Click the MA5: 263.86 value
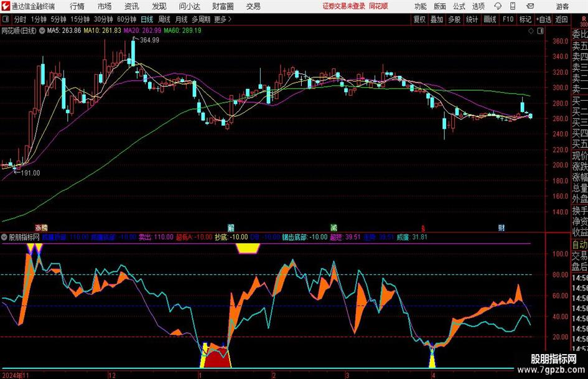588x379 pixels. pyautogui.click(x=63, y=30)
